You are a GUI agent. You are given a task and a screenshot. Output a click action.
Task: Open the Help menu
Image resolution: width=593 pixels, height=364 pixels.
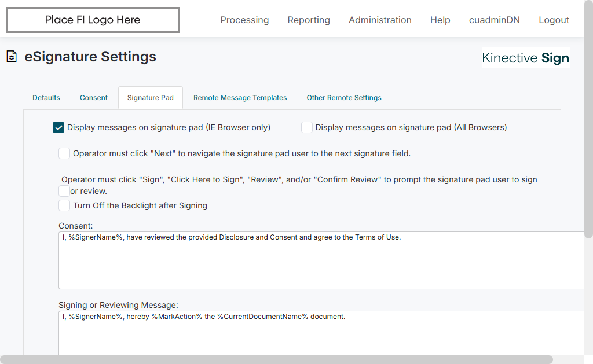click(x=440, y=20)
